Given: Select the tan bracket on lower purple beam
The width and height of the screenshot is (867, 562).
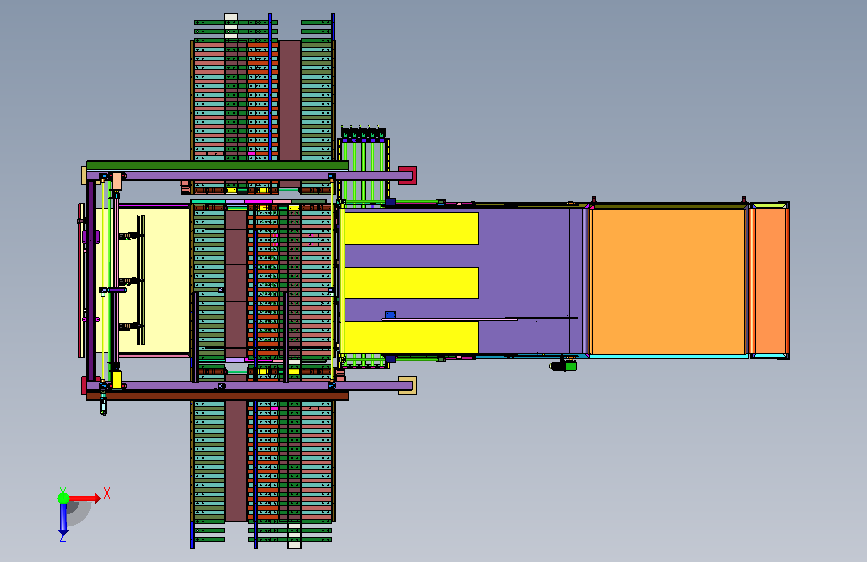Looking at the screenshot, I should pyautogui.click(x=409, y=386).
